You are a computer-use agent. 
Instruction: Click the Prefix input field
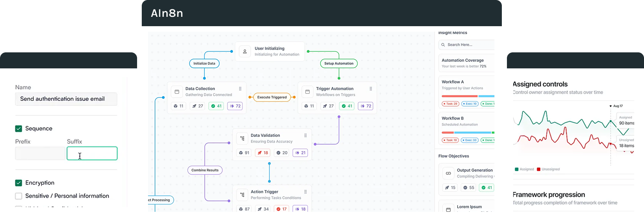pyautogui.click(x=40, y=154)
